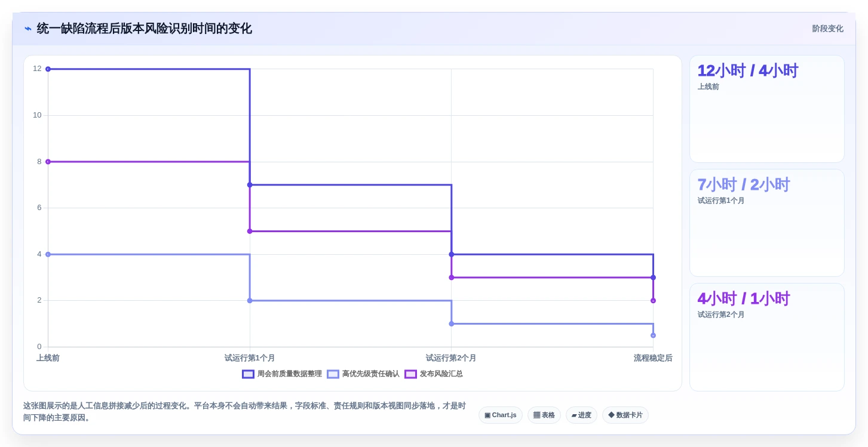
Task: Click the 4-hour point at 试运行第2个月
Action: click(x=451, y=254)
